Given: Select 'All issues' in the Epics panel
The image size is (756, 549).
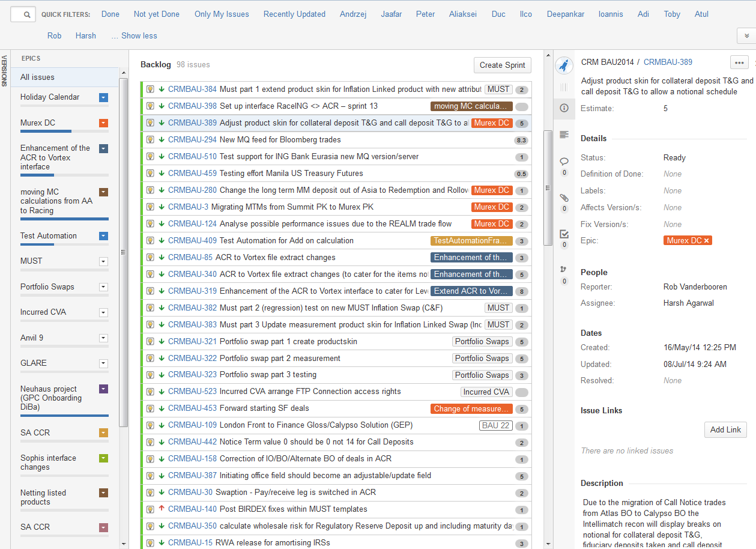Looking at the screenshot, I should pyautogui.click(x=37, y=77).
